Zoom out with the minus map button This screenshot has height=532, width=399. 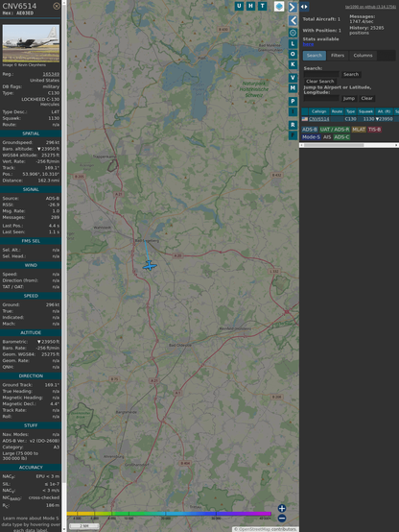tap(282, 519)
